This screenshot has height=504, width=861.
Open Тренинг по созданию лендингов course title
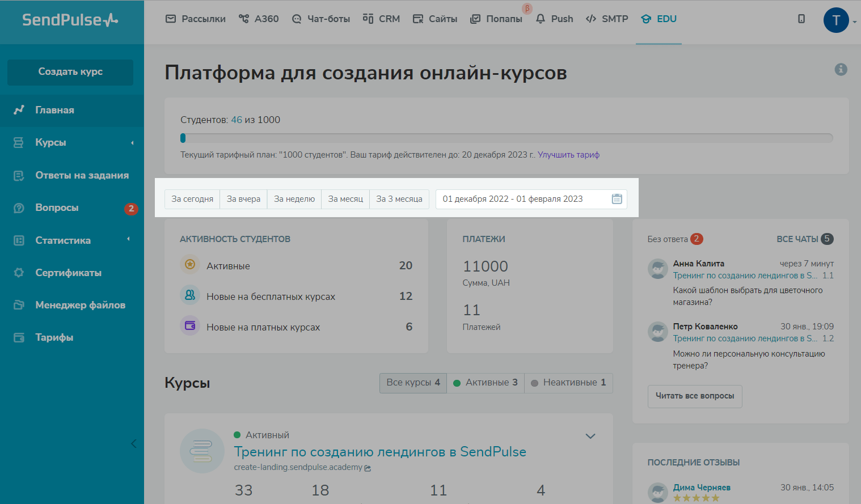pyautogui.click(x=380, y=452)
